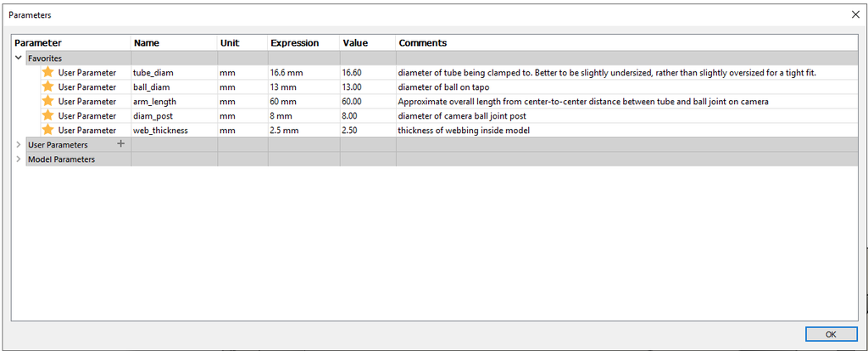The width and height of the screenshot is (868, 351).
Task: Remove web_thickness favorite via its star
Action: click(48, 131)
